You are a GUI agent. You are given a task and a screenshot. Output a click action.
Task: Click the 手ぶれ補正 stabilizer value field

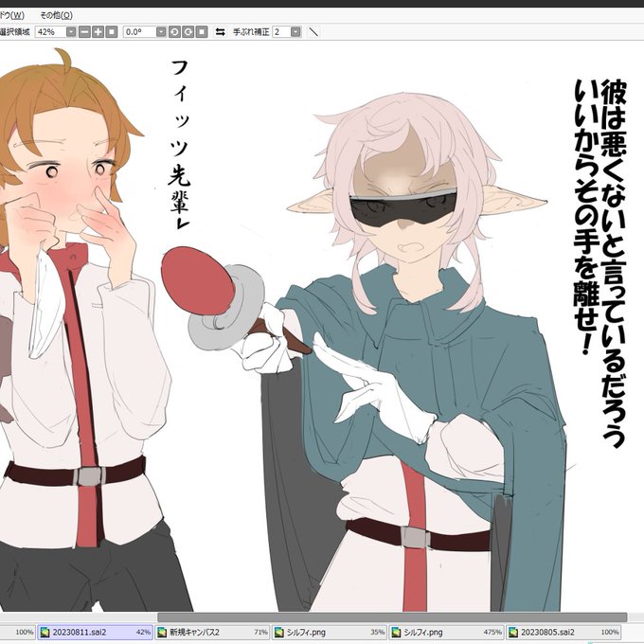(281, 32)
